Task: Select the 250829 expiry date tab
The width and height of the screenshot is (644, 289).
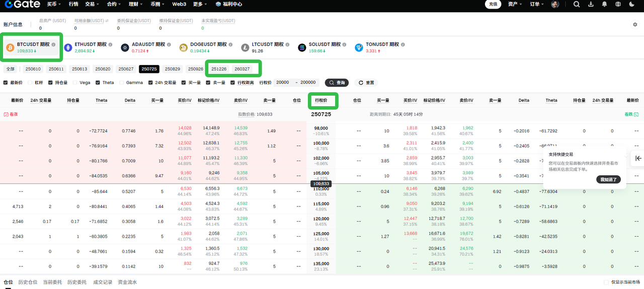Action: (x=173, y=69)
